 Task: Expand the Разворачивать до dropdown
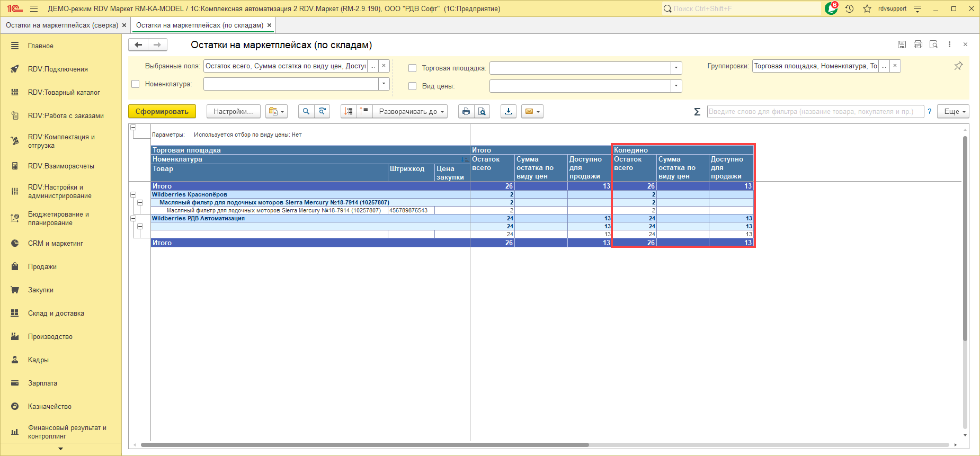(408, 111)
